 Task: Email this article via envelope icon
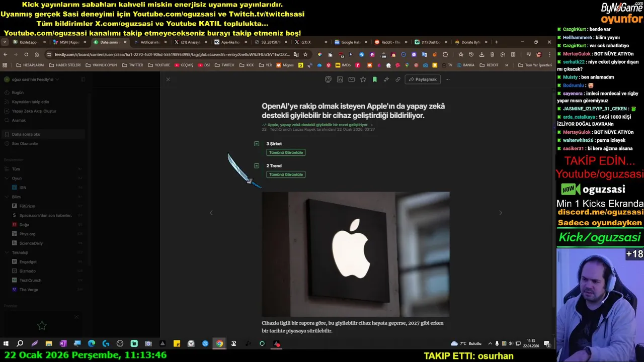[x=352, y=79]
